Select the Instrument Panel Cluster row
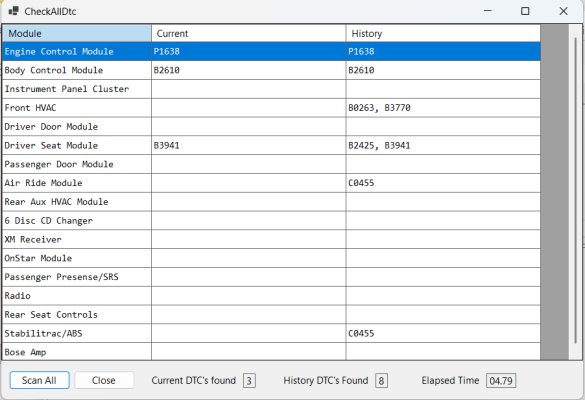This screenshot has height=400, width=585. [x=271, y=89]
